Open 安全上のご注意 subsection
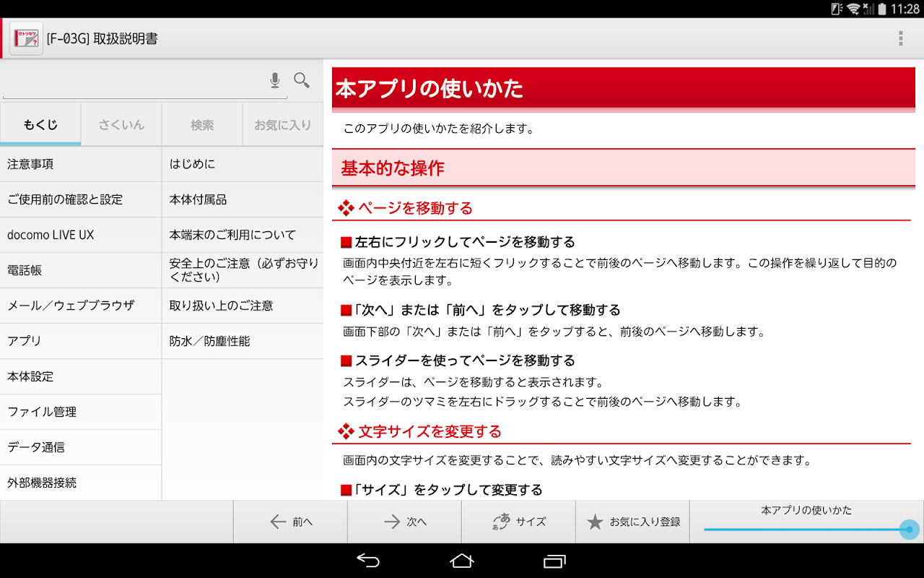924x578 pixels. point(243,270)
